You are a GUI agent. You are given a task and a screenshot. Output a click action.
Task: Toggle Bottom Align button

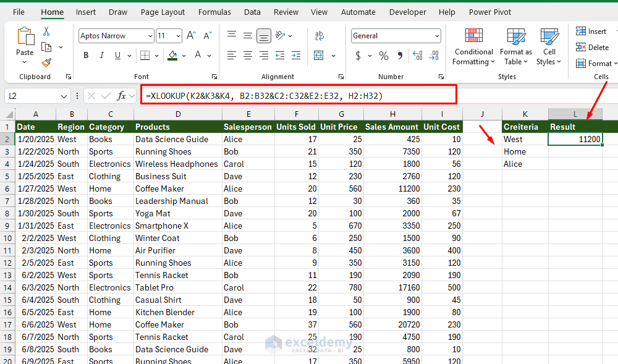[x=264, y=36]
